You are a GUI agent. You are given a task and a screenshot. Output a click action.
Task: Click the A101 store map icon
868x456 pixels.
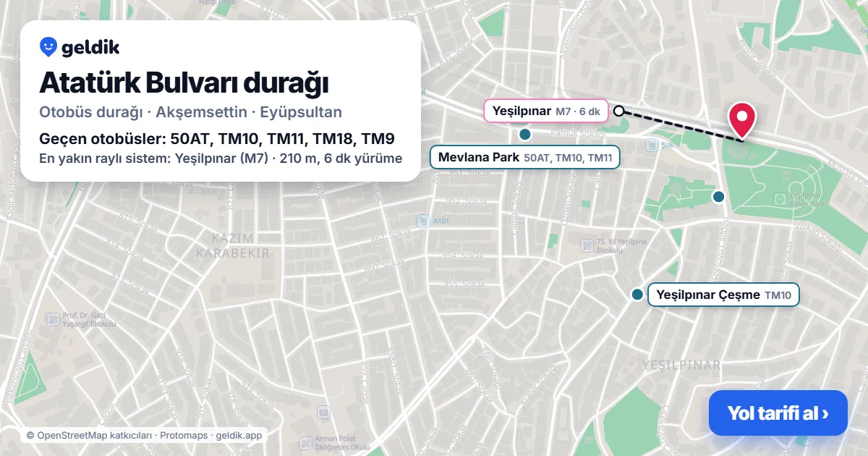coord(423,221)
